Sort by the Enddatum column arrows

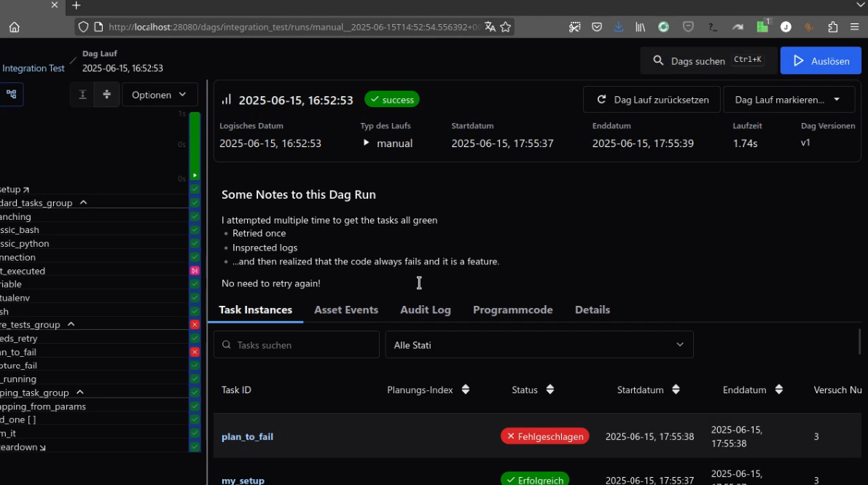coord(779,390)
